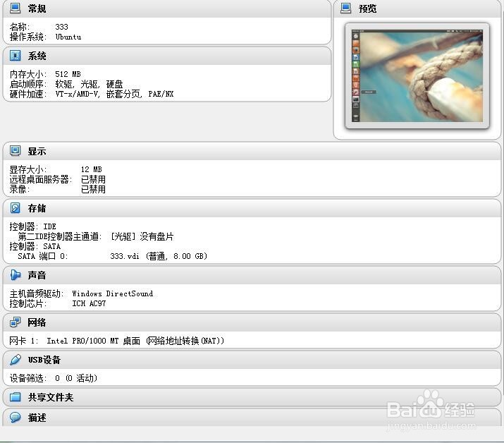The image size is (504, 443).
Task: Open the USB设备 section heading
Action: click(44, 360)
